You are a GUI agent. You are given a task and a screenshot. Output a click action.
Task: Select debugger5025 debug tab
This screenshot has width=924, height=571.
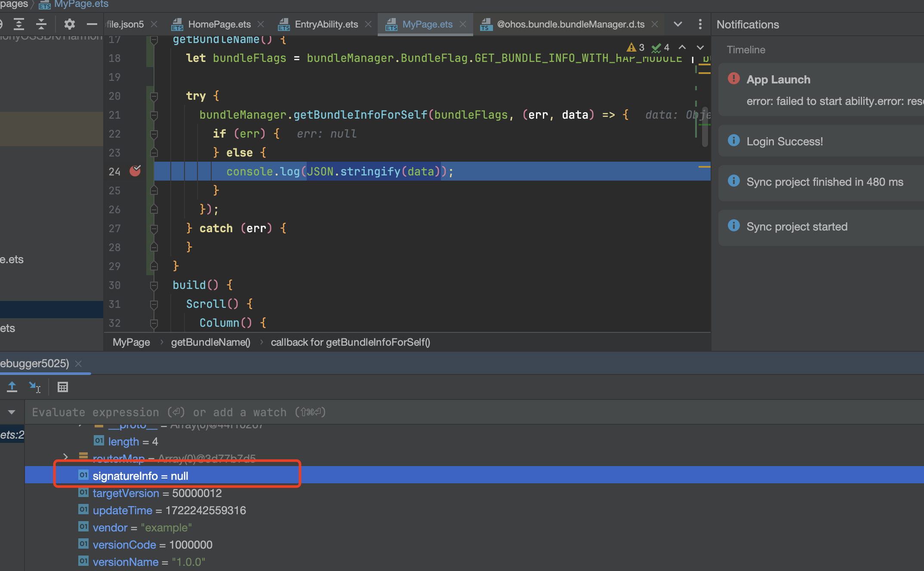point(34,364)
